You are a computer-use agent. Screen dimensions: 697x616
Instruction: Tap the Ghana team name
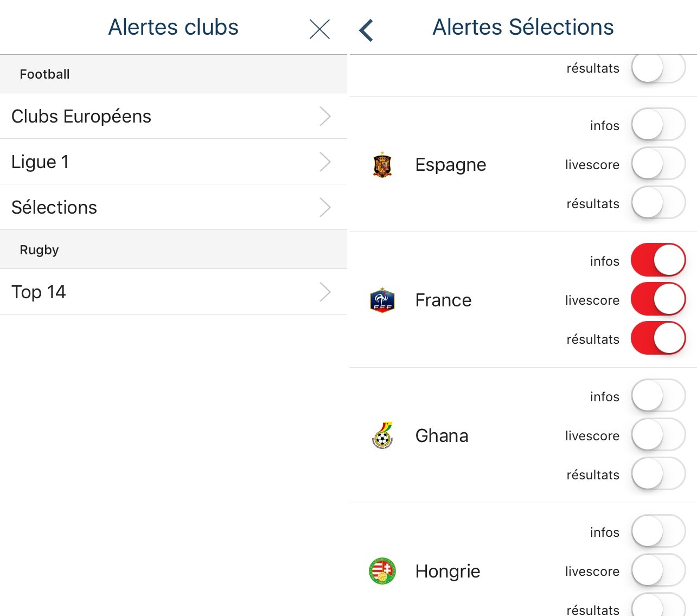click(442, 436)
